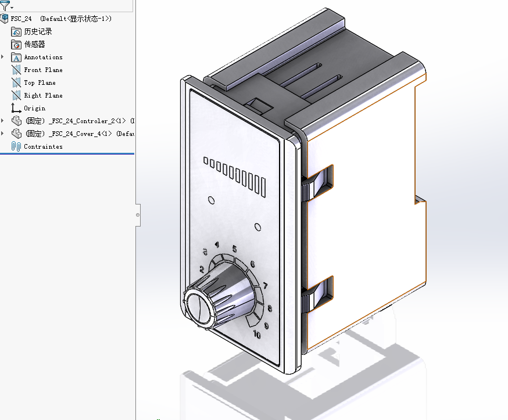The image size is (508, 420).
Task: Click the panel collapse handle
Action: [138, 215]
